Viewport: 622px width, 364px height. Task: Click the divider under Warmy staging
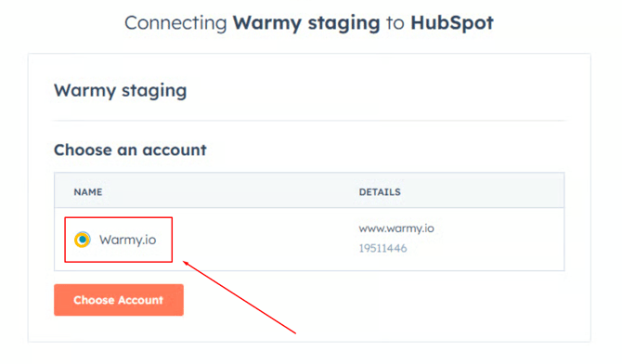(309, 121)
